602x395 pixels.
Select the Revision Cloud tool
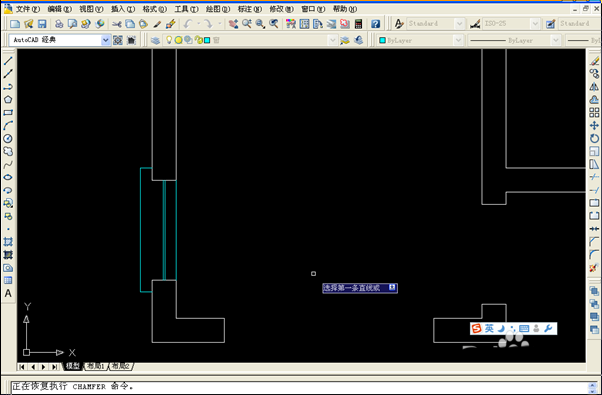click(8, 151)
